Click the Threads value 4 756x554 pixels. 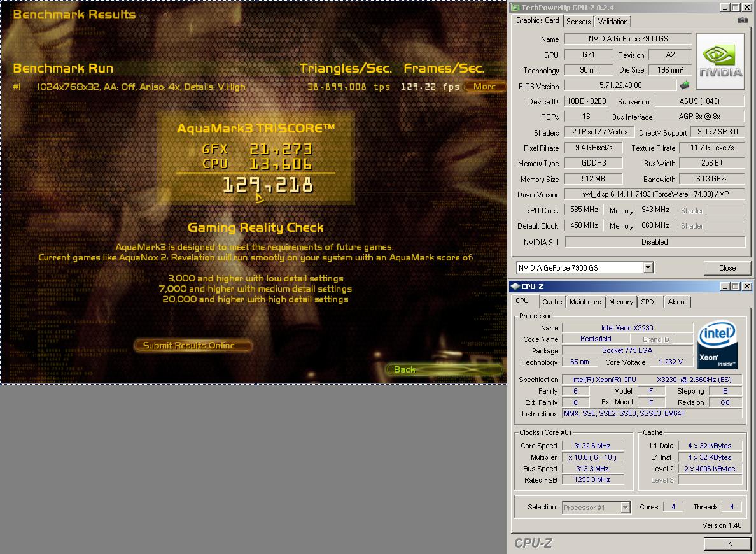coord(732,507)
